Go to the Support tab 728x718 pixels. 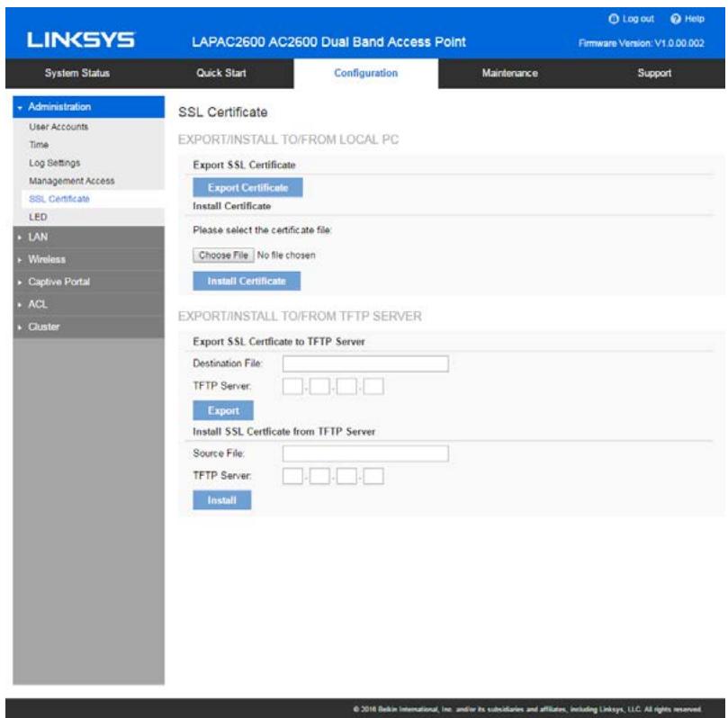point(653,73)
